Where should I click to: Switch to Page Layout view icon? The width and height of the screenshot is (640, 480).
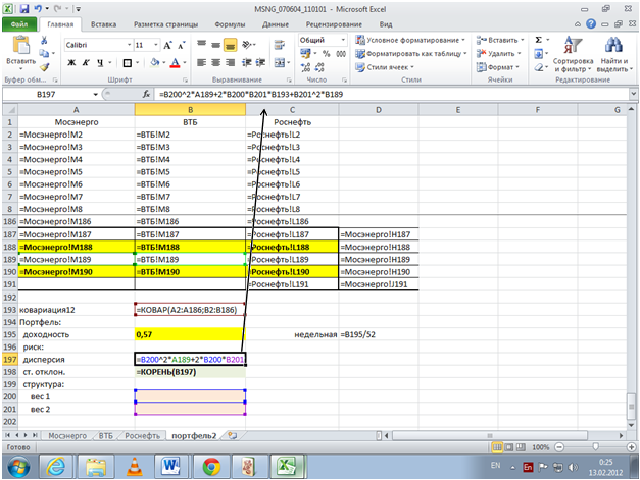point(509,447)
